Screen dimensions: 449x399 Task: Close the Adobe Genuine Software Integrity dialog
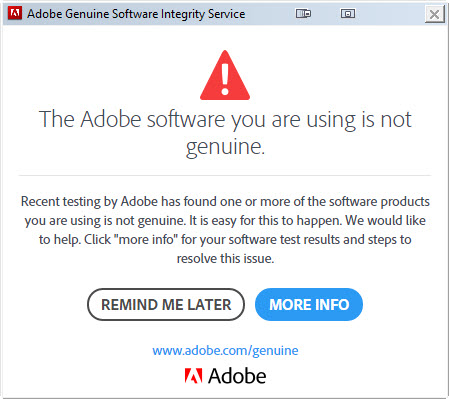434,14
